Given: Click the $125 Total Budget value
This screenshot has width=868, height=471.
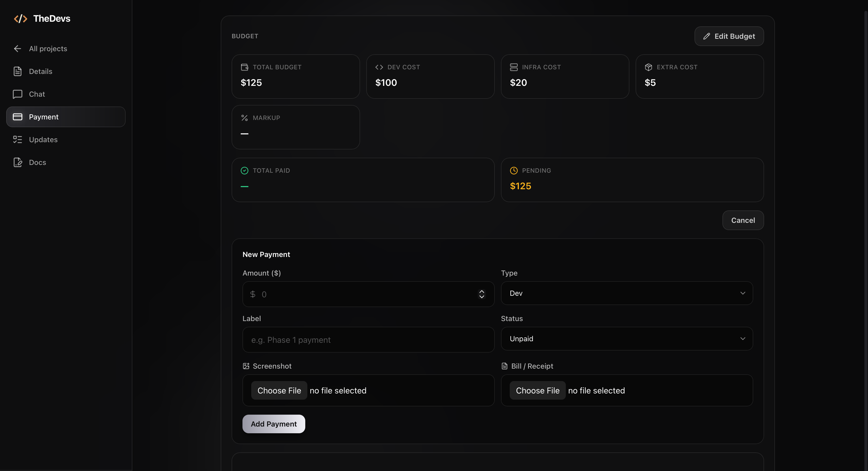Looking at the screenshot, I should point(251,82).
